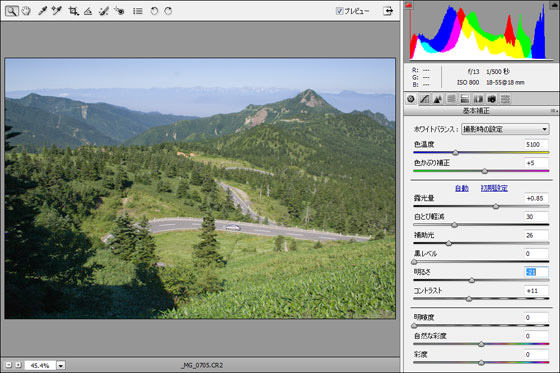The image size is (560, 373).
Task: Click the 自動 auto adjustment link
Action: (x=461, y=188)
